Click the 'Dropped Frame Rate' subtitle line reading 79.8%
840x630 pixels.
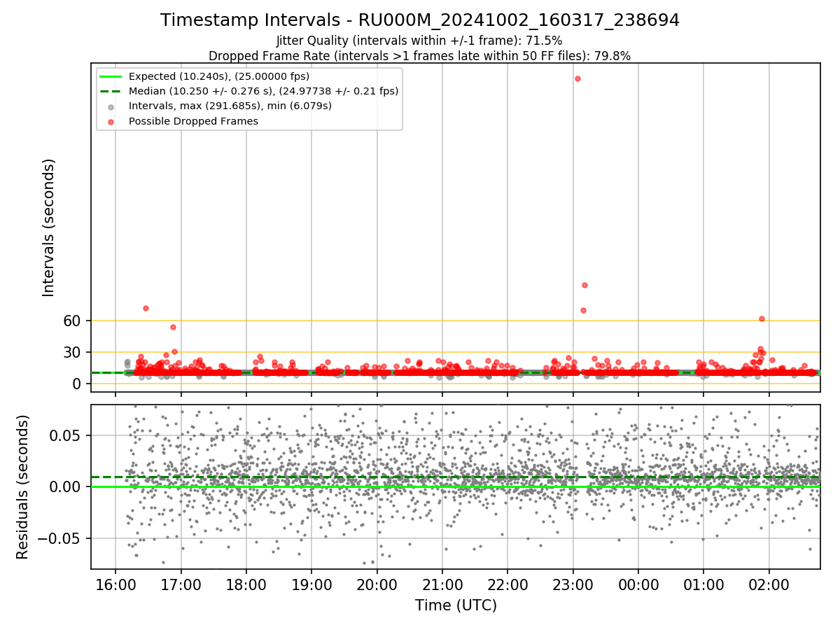click(x=420, y=56)
